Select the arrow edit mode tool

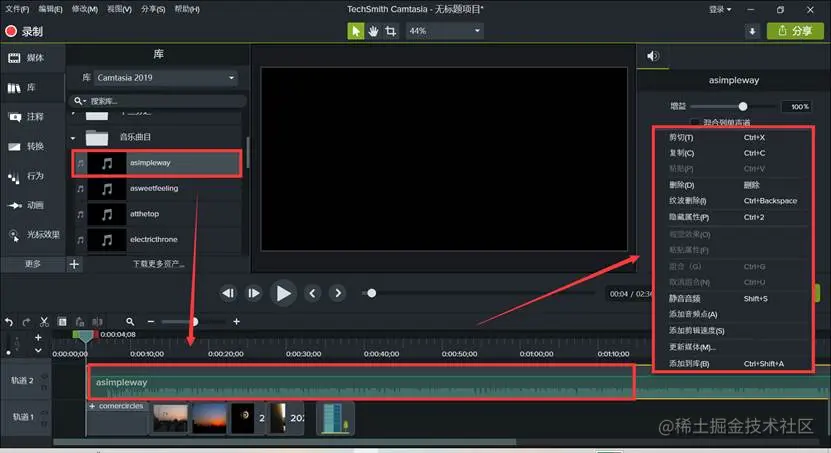356,31
